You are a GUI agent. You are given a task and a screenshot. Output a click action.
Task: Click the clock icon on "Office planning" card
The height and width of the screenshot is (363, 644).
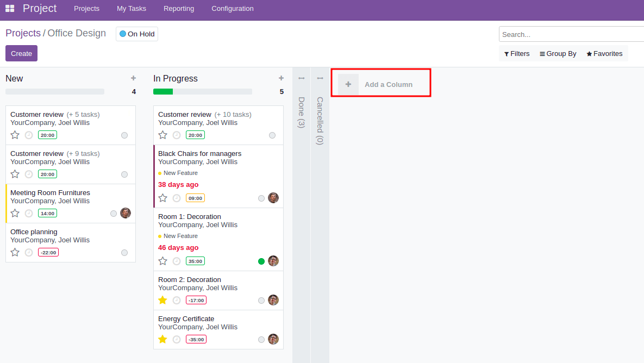point(28,252)
